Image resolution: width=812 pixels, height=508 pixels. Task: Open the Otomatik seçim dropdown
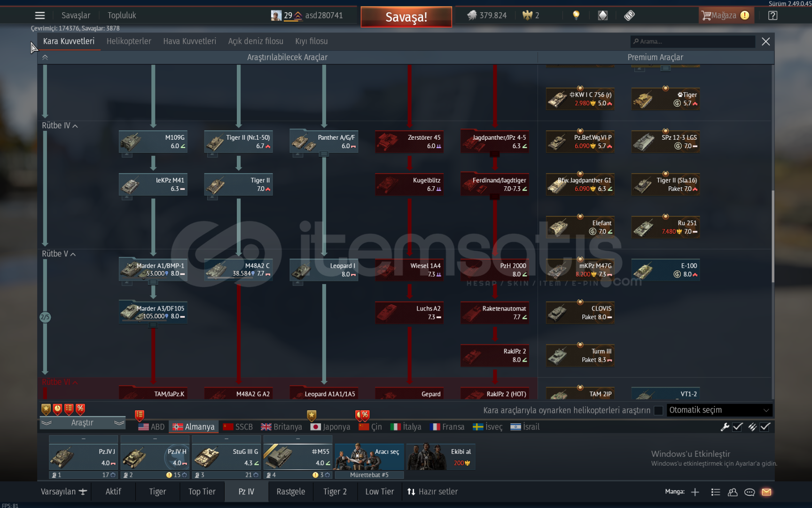pyautogui.click(x=719, y=410)
